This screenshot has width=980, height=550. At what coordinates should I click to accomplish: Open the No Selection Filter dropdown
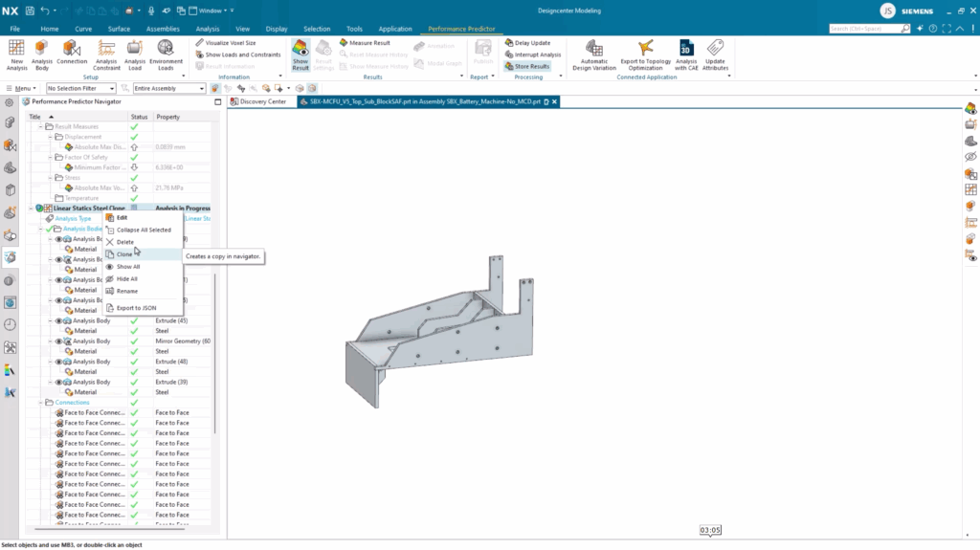(82, 88)
